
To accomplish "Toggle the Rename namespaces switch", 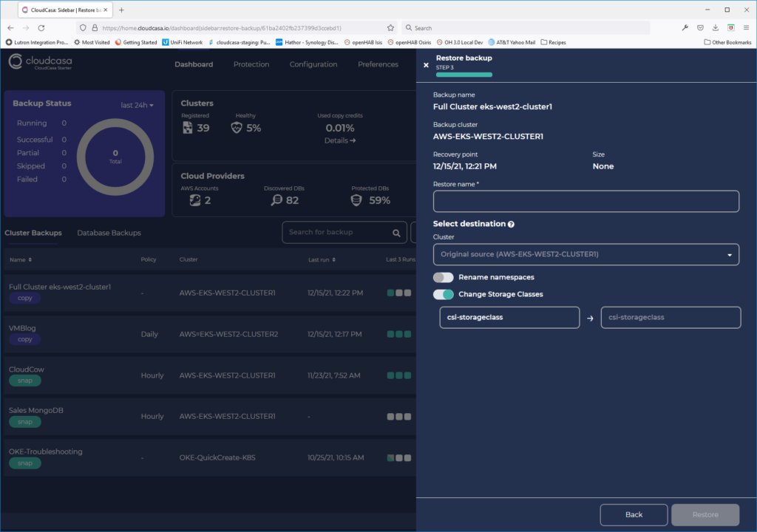I will coord(444,277).
